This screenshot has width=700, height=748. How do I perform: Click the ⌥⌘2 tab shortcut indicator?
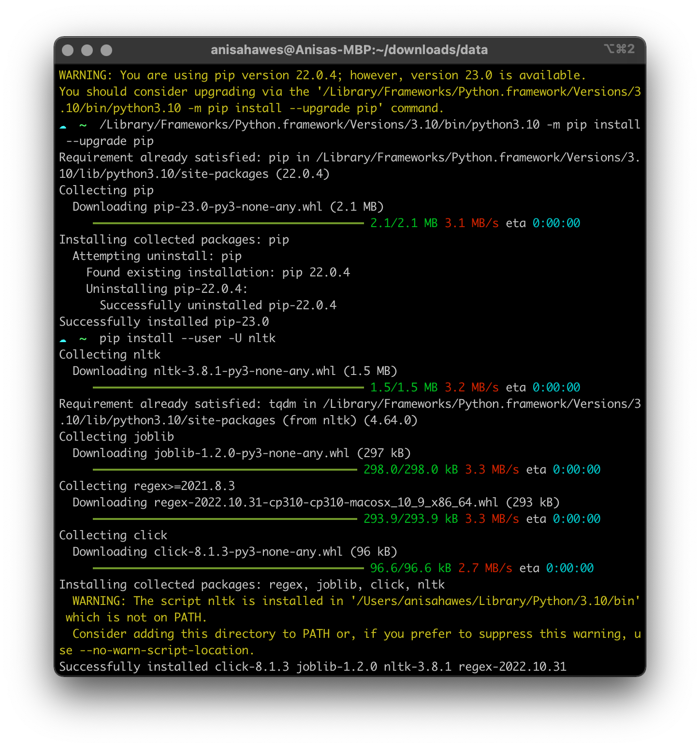pyautogui.click(x=620, y=49)
